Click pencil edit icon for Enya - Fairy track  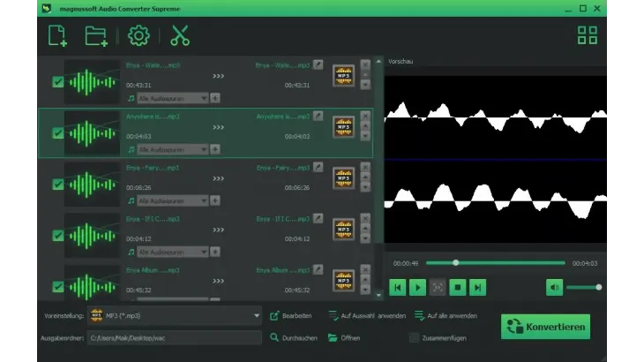tap(318, 167)
